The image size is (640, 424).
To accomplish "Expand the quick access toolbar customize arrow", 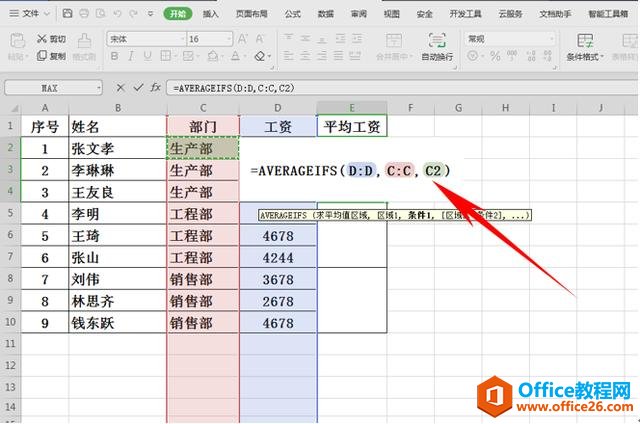I will (x=150, y=14).
